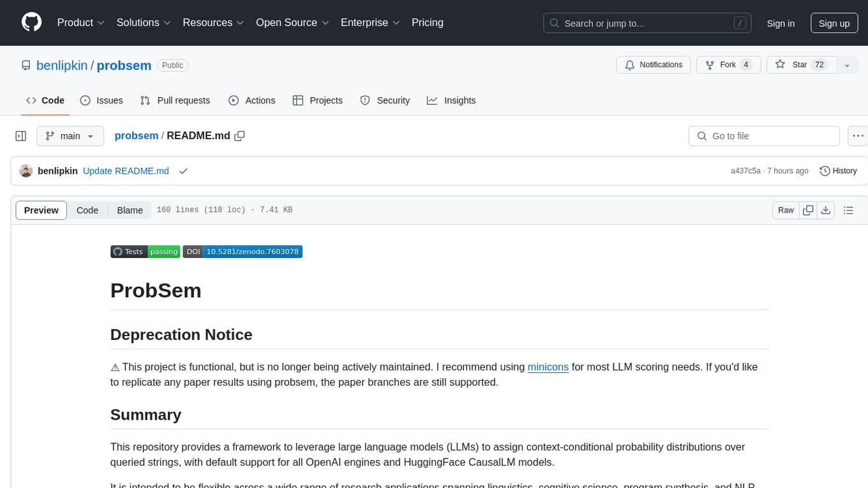Open the more file actions menu
This screenshot has height=488, width=868.
pos(858,136)
